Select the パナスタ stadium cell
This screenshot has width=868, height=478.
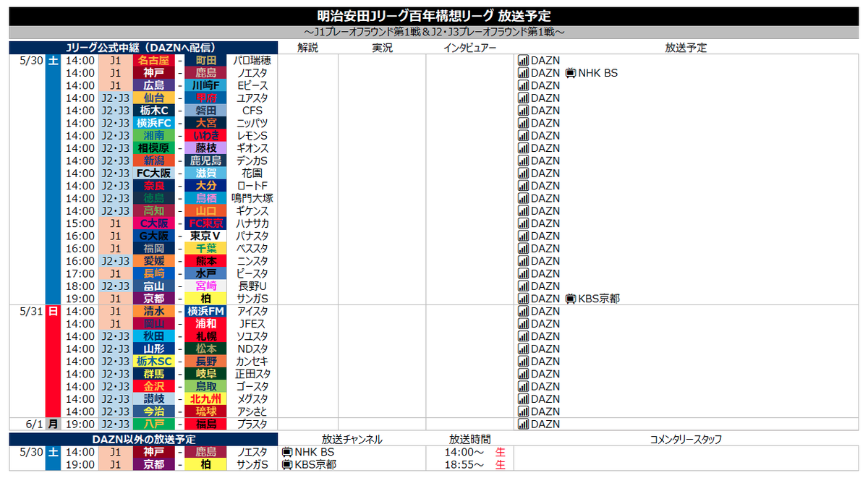click(x=252, y=236)
